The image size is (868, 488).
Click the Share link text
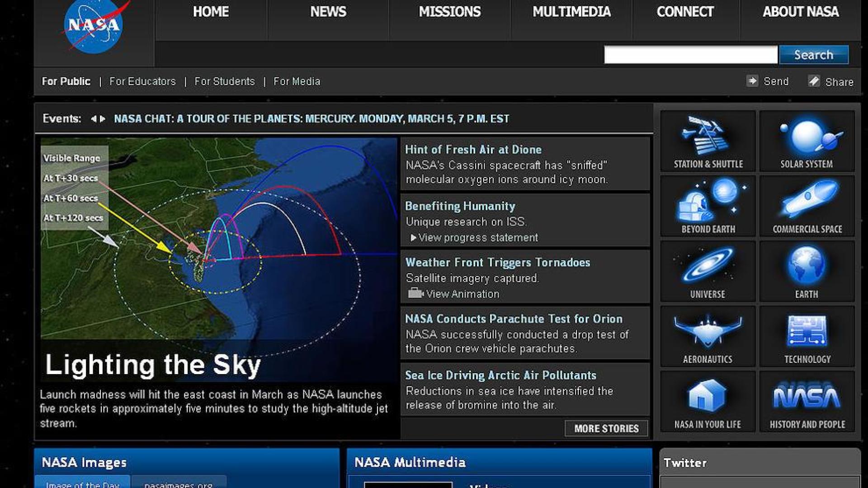tap(840, 82)
